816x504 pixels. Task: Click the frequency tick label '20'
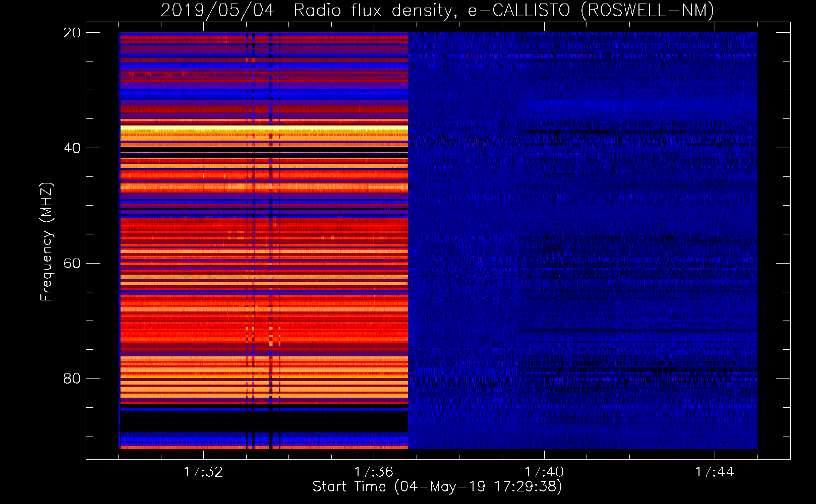tap(72, 33)
